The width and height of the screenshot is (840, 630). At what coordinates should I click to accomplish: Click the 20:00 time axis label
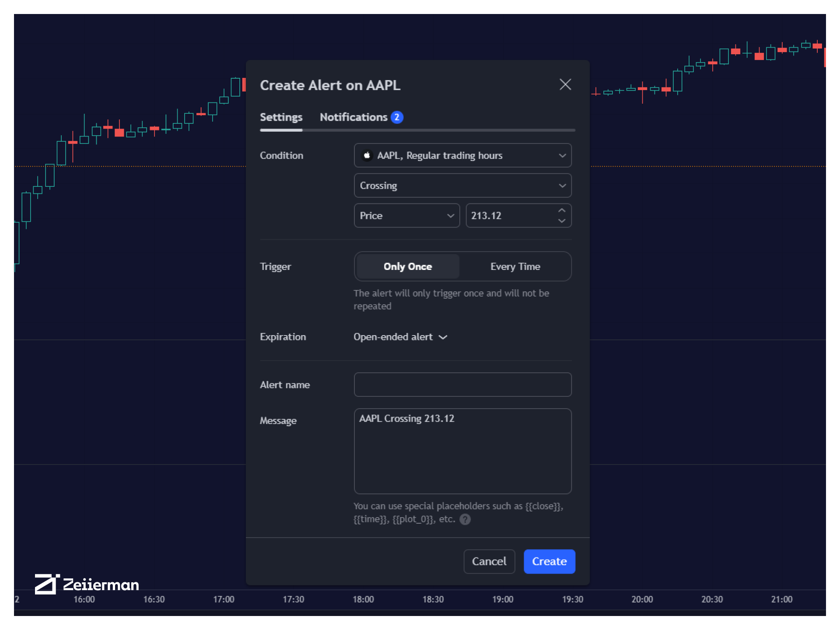642,599
